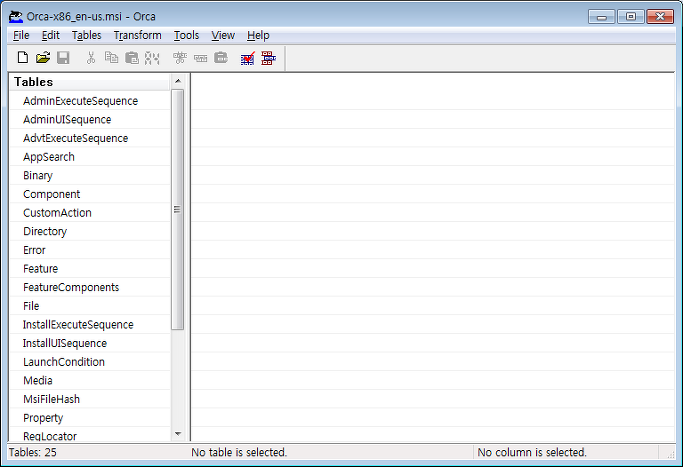683x467 pixels.
Task: Open the Tools menu
Action: (x=186, y=35)
